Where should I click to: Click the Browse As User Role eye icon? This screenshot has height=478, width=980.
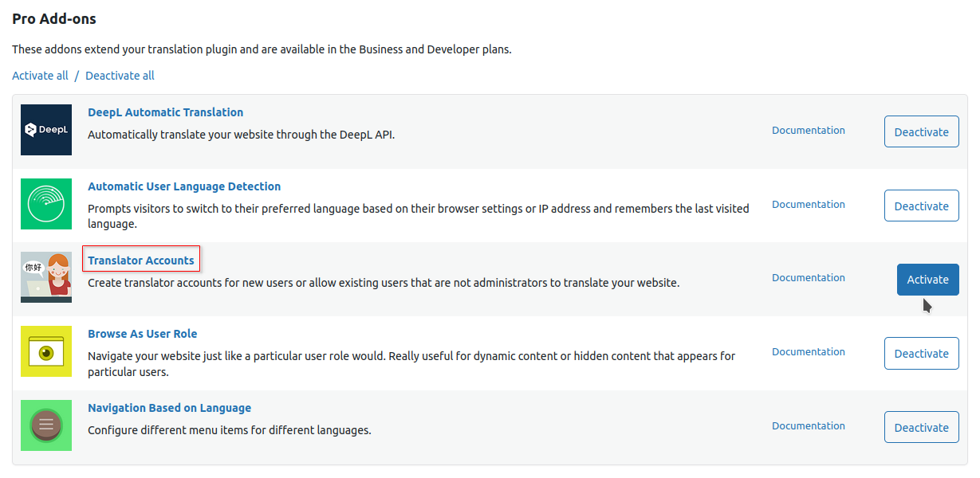click(x=46, y=351)
